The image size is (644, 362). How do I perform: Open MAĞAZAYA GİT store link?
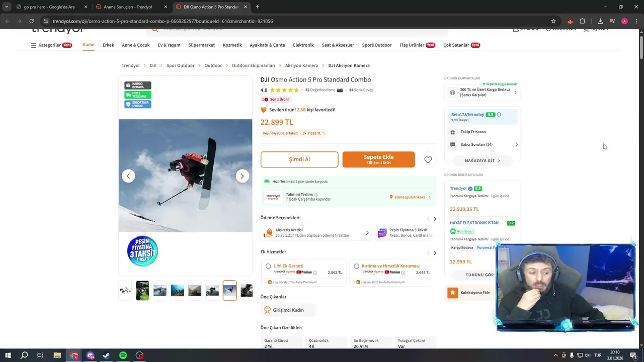pyautogui.click(x=482, y=161)
